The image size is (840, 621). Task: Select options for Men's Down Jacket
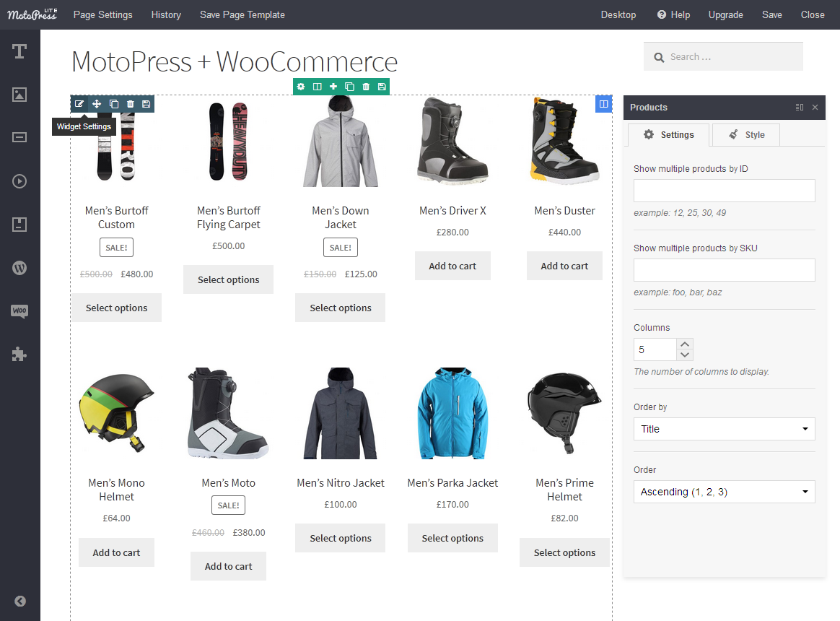(340, 308)
